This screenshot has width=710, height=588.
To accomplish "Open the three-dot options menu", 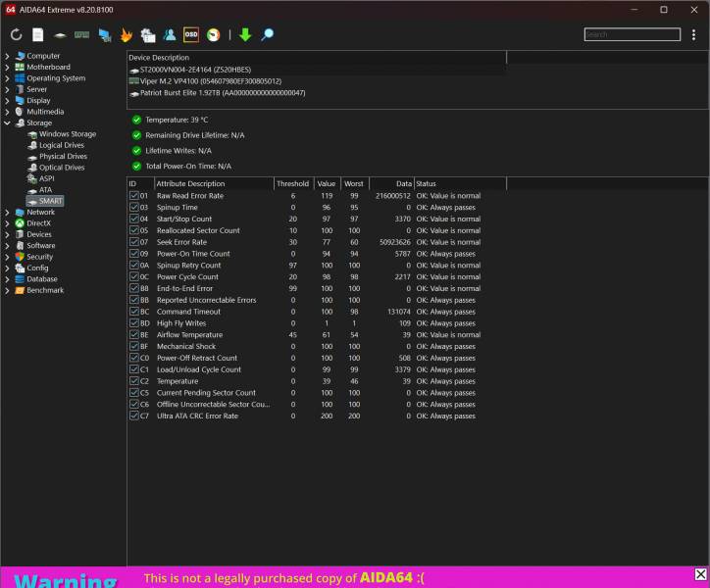I will pos(693,35).
